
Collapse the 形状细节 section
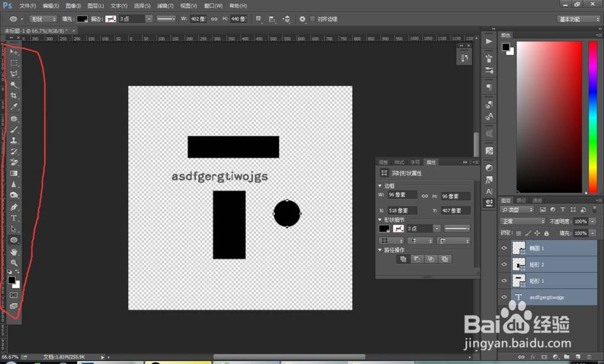point(380,220)
